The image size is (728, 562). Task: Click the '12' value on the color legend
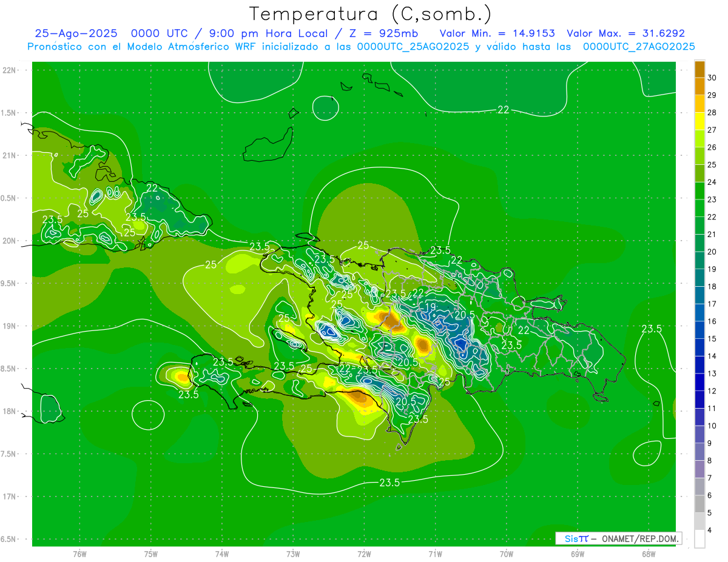click(712, 391)
